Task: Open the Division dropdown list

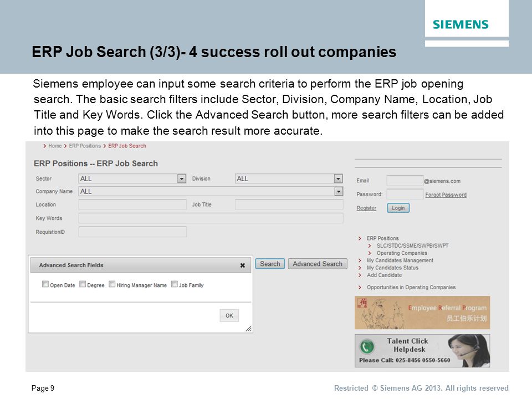Action: 289,178
